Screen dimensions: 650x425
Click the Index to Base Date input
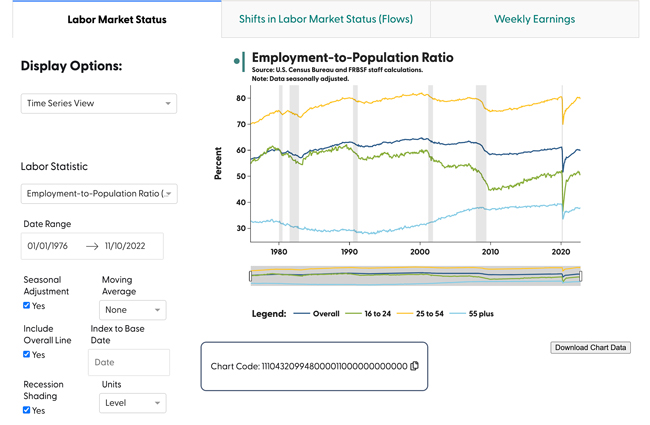(129, 362)
